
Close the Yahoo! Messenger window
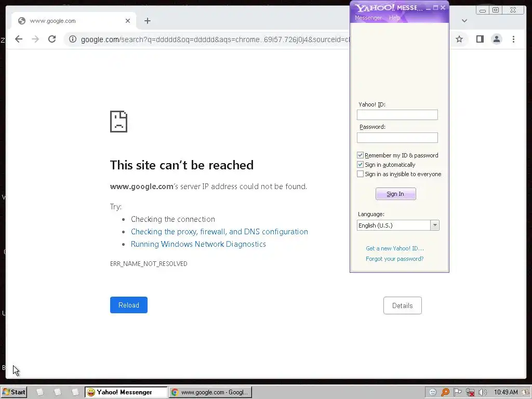pos(443,7)
